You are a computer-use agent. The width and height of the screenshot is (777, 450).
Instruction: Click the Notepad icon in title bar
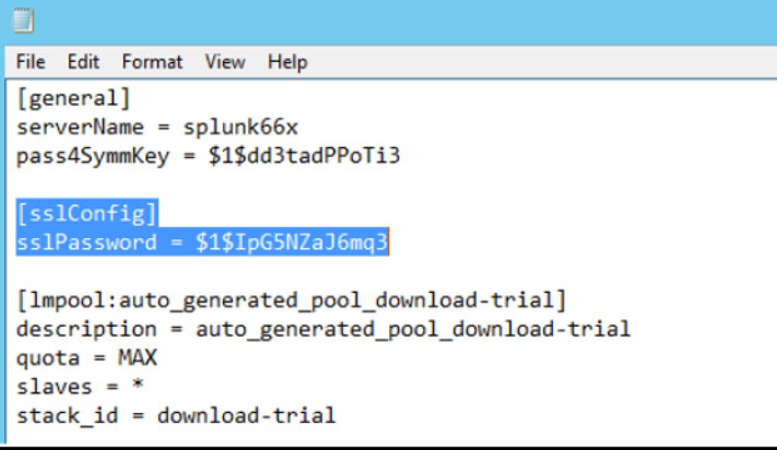tap(24, 19)
